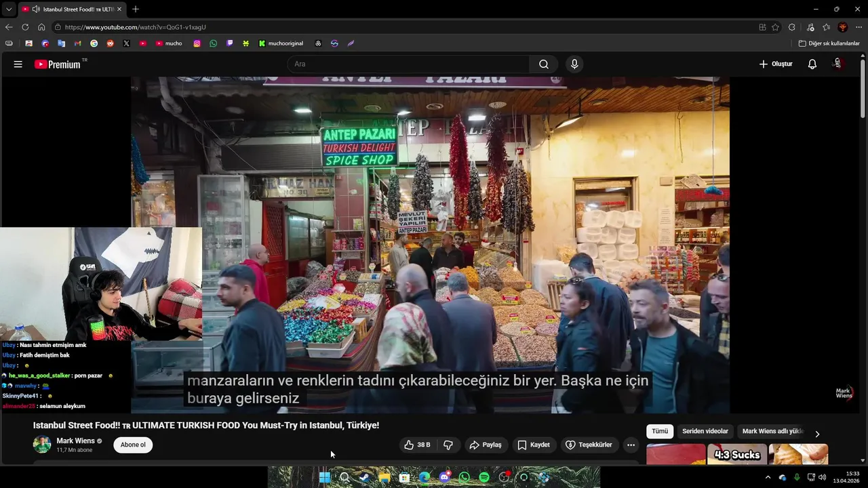Open the browser tab list dropdown
Image resolution: width=868 pixels, height=488 pixels.
click(x=9, y=9)
